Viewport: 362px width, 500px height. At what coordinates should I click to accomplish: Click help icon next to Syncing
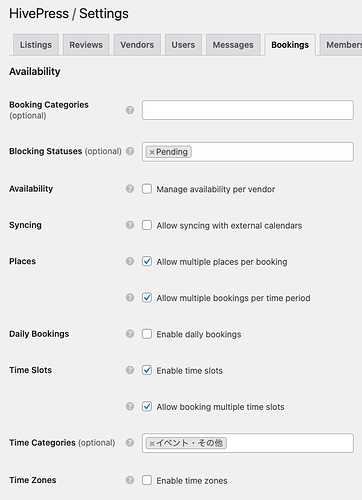pos(130,225)
